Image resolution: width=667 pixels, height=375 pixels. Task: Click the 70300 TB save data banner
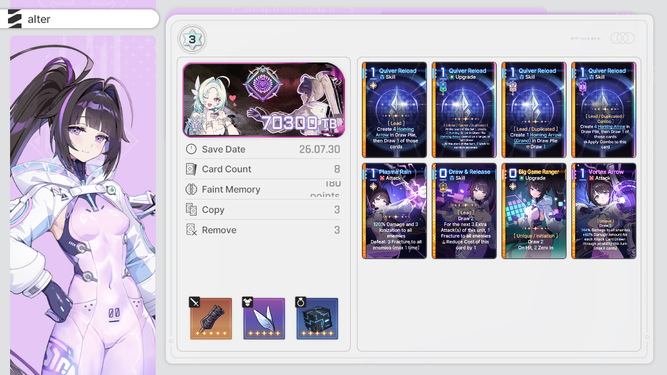coord(264,100)
